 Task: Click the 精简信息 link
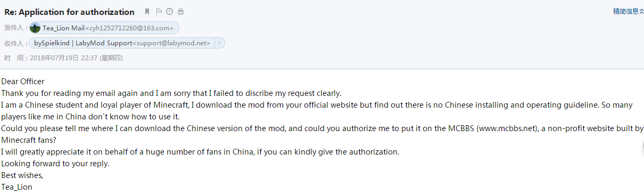pyautogui.click(x=625, y=11)
